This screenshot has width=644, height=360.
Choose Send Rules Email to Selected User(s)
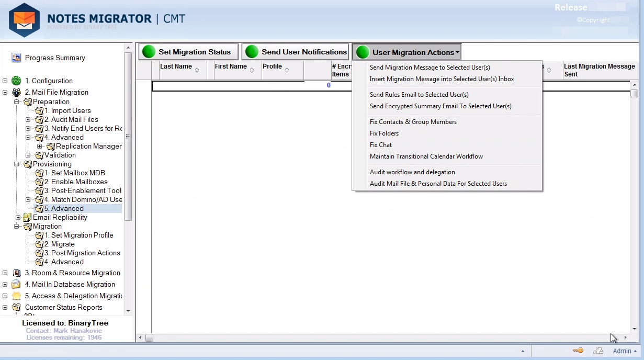tap(419, 95)
